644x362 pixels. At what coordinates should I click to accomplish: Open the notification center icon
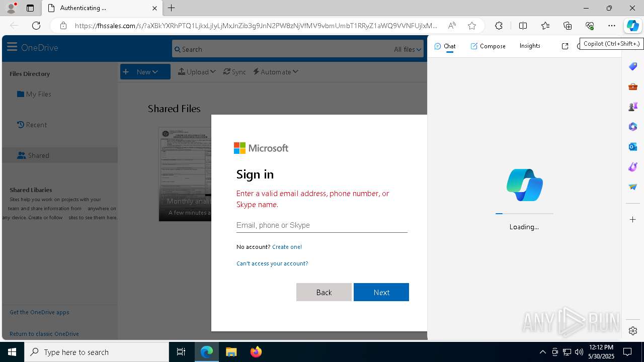point(627,352)
